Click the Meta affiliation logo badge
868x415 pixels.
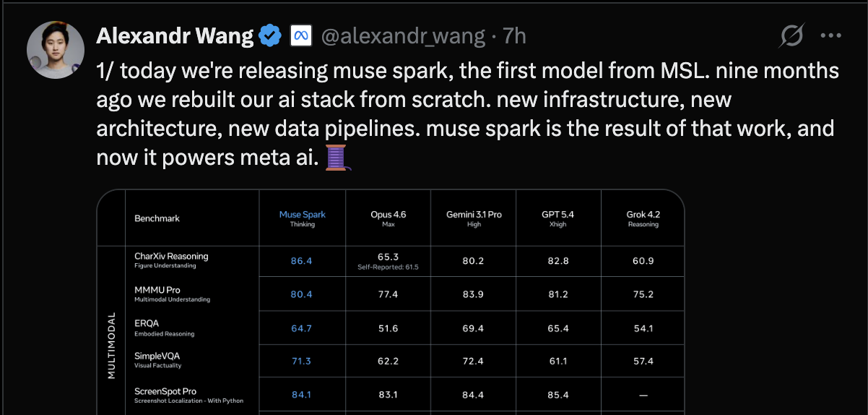300,35
